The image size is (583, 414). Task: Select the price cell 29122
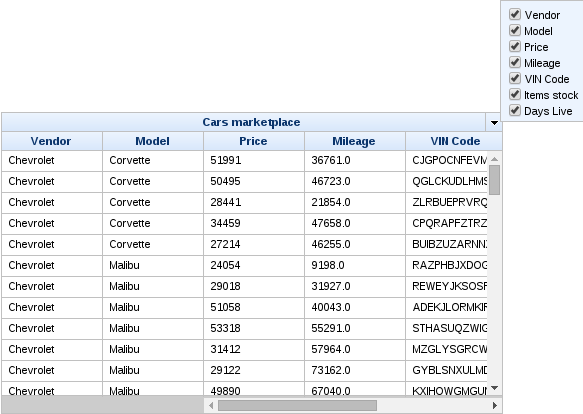click(x=254, y=371)
